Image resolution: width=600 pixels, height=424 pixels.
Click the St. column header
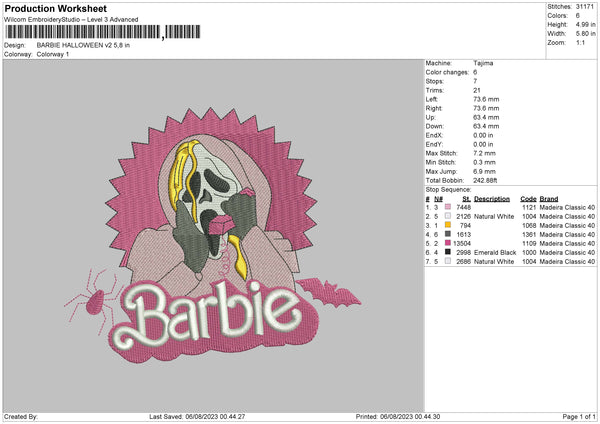click(x=466, y=199)
